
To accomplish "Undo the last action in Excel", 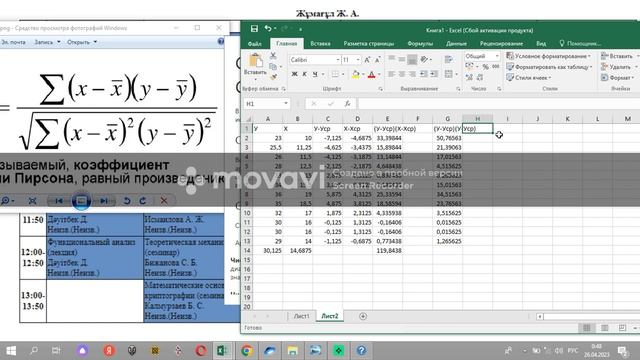I will point(268,29).
